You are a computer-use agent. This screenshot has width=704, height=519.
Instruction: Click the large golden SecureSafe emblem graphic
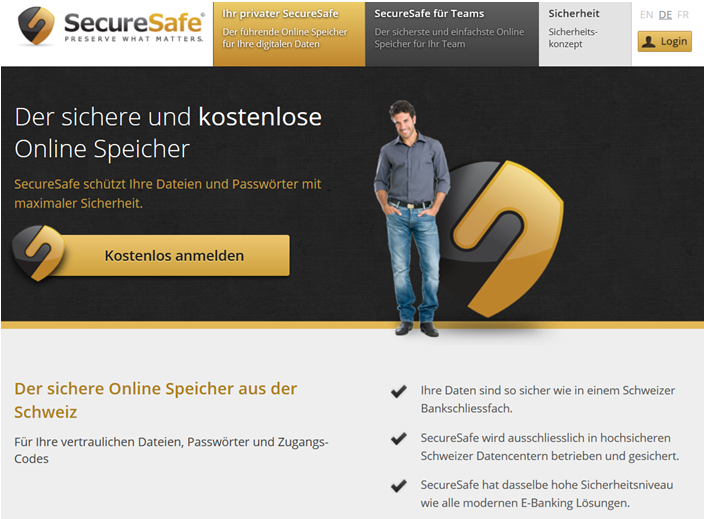pyautogui.click(x=503, y=239)
